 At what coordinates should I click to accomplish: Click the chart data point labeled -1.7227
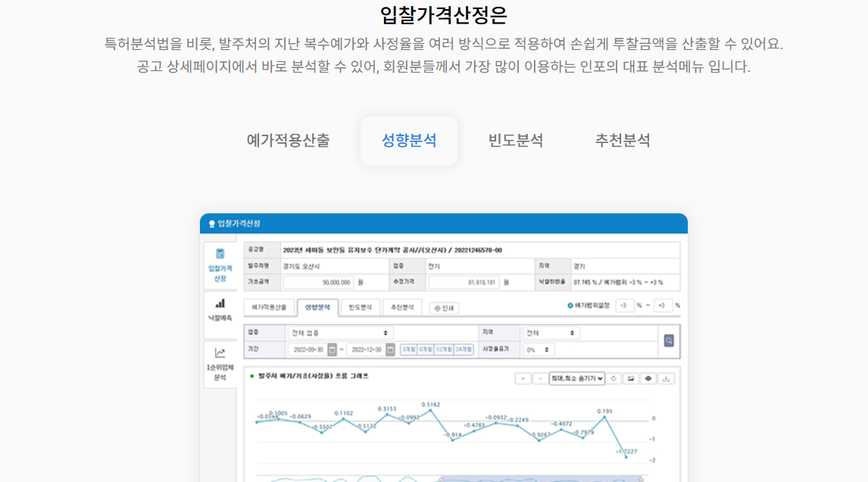pos(626,457)
